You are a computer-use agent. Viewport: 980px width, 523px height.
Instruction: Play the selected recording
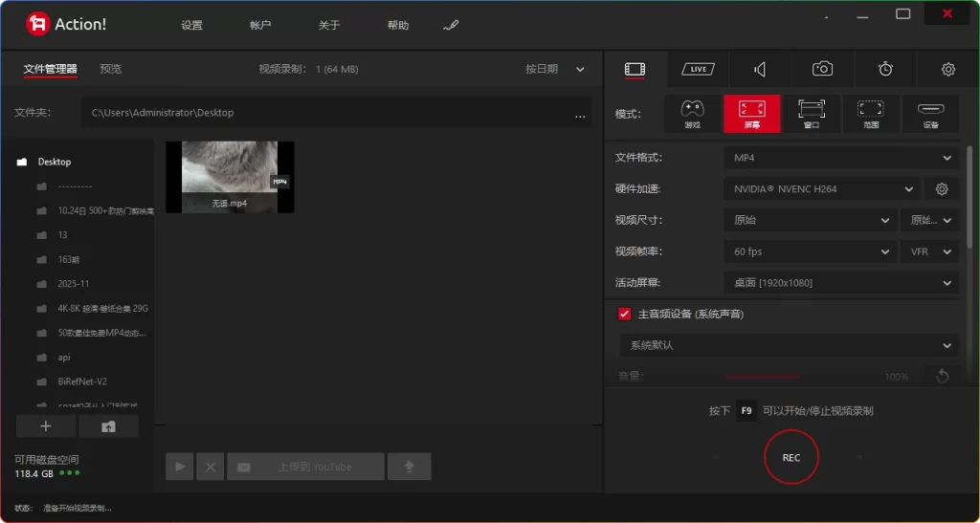point(180,467)
